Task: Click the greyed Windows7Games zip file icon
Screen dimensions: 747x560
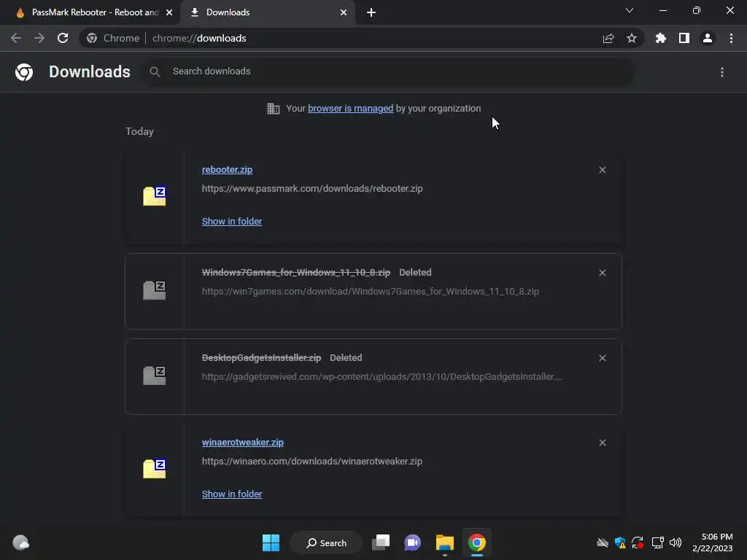Action: pos(155,290)
